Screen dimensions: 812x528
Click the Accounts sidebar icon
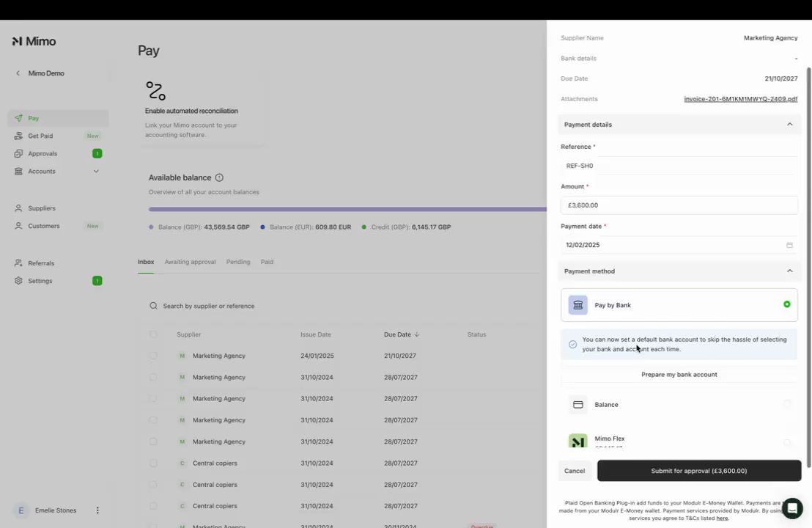(x=18, y=171)
